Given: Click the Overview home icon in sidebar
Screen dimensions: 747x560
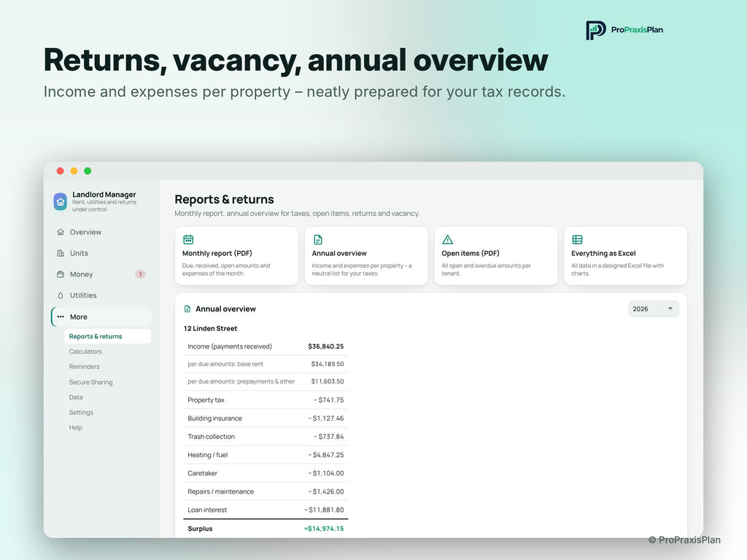Looking at the screenshot, I should 61,232.
